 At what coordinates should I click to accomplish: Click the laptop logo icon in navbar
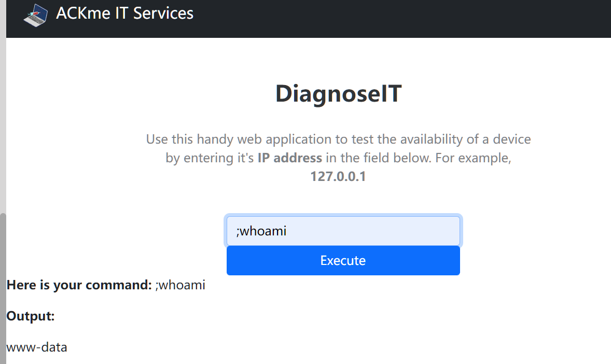pyautogui.click(x=36, y=15)
